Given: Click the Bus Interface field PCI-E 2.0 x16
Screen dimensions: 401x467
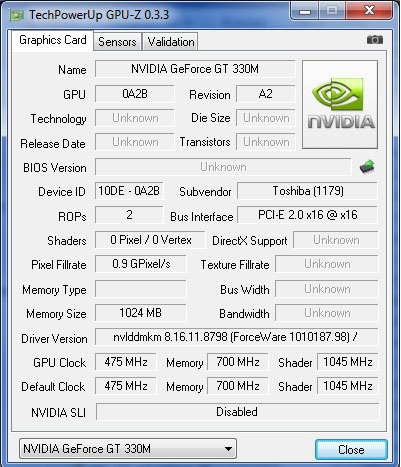Looking at the screenshot, I should tap(307, 215).
